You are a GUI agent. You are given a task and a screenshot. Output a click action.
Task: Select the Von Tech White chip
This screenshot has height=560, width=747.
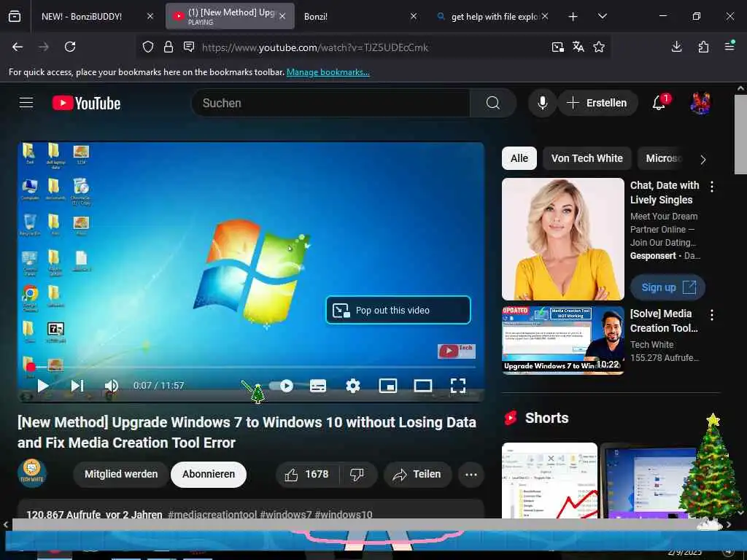[587, 158]
